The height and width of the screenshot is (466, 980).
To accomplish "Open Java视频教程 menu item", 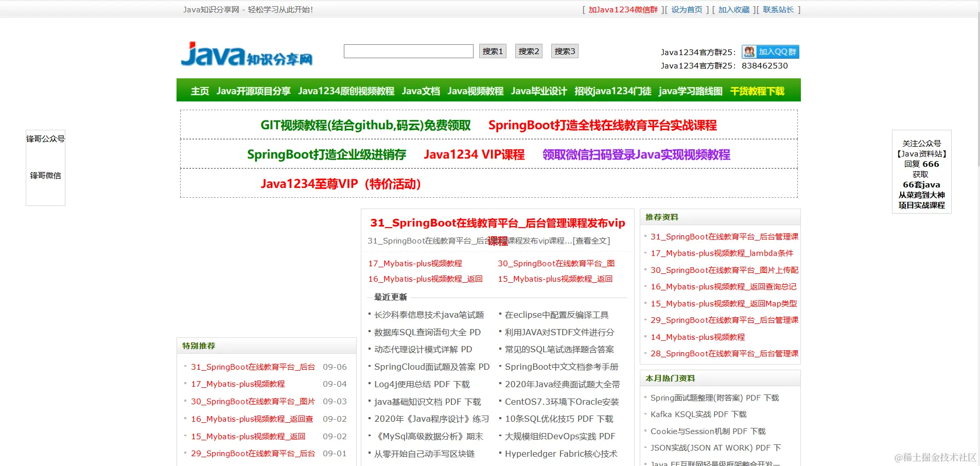I will tap(475, 91).
